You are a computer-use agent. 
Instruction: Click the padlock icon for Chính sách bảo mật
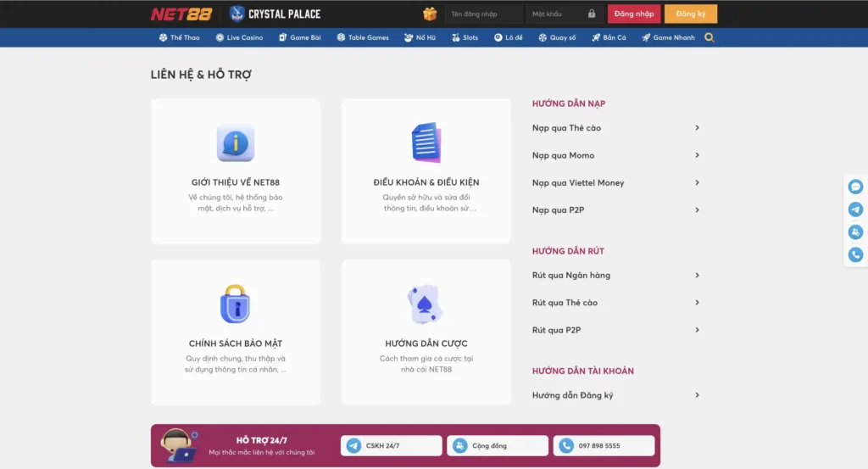pyautogui.click(x=235, y=304)
